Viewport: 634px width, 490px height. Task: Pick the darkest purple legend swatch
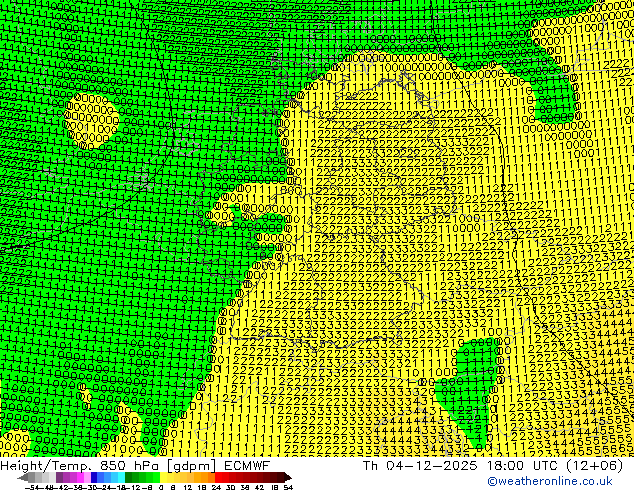59,477
